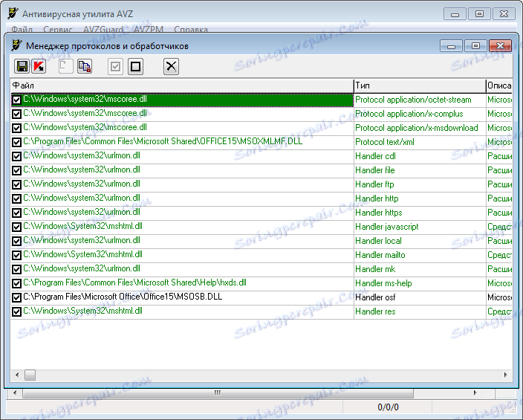Click the main AVZ window scrollbar left arrow
This screenshot has width=523, height=420.
(x=15, y=393)
